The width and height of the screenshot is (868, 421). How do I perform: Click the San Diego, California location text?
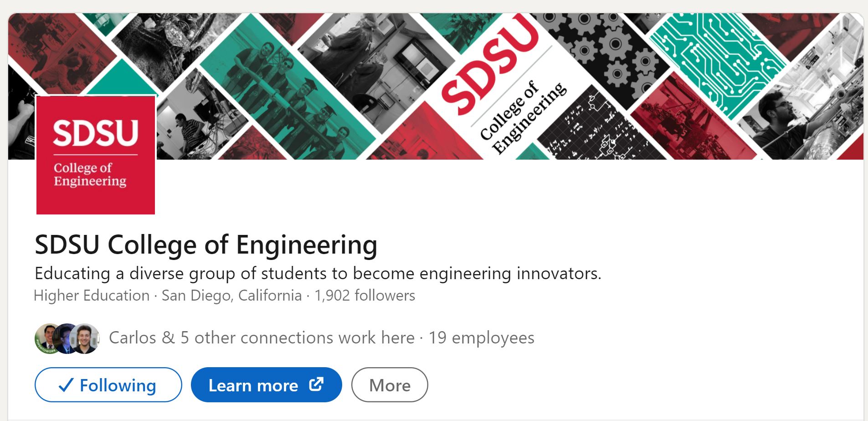coord(231,296)
